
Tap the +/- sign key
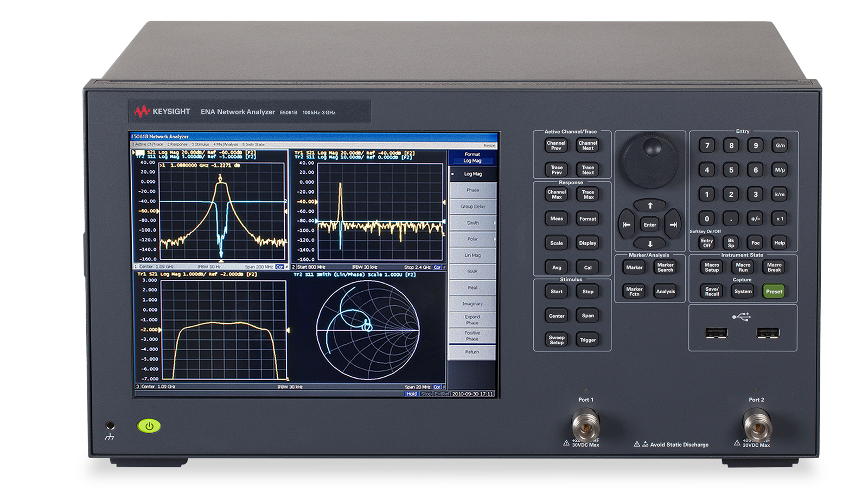755,219
